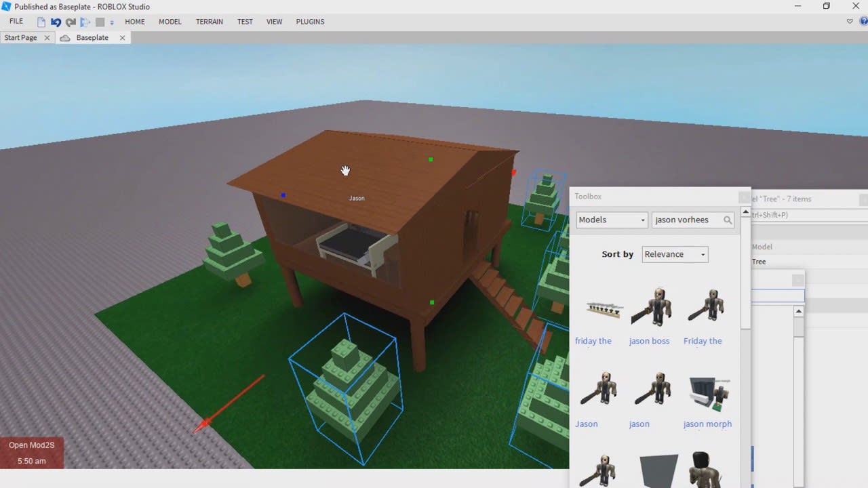This screenshot has height=488, width=868.
Task: Click the Undo arrow icon
Action: 56,22
